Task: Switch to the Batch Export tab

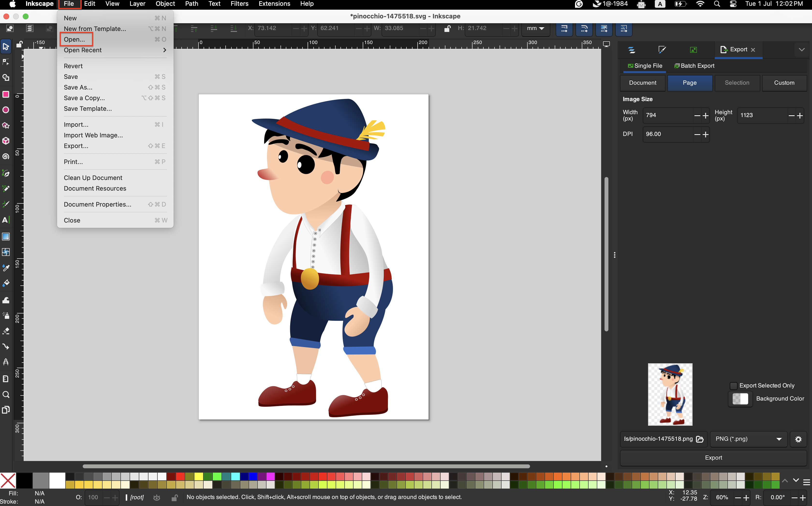Action: pyautogui.click(x=694, y=66)
